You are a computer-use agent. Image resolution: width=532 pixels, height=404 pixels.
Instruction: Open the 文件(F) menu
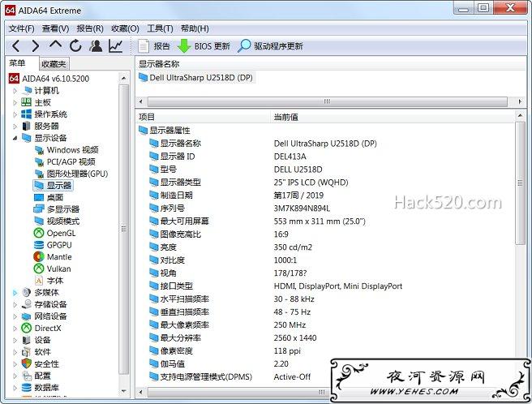pos(21,28)
